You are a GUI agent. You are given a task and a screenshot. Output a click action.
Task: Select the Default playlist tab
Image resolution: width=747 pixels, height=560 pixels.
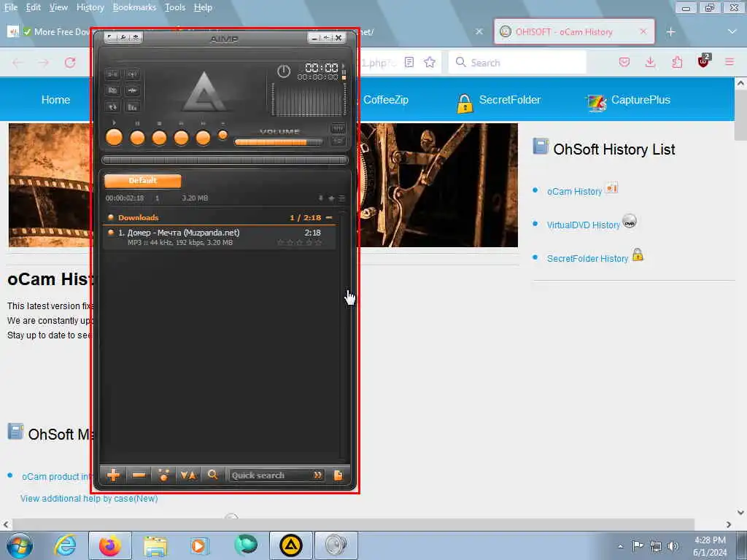142,181
